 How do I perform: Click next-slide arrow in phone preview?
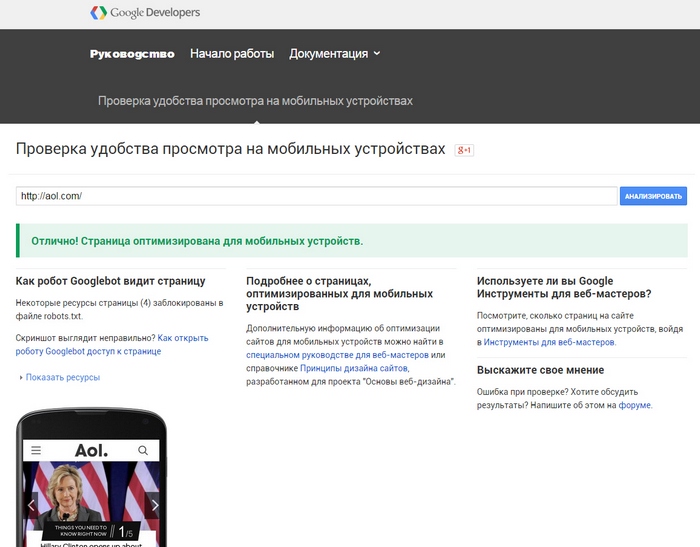(x=155, y=505)
